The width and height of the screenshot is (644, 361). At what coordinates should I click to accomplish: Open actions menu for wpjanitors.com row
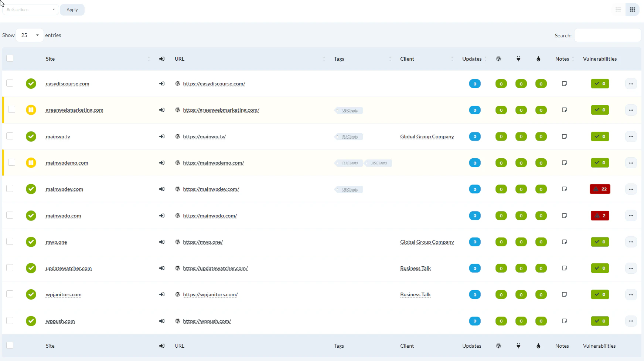pos(631,294)
